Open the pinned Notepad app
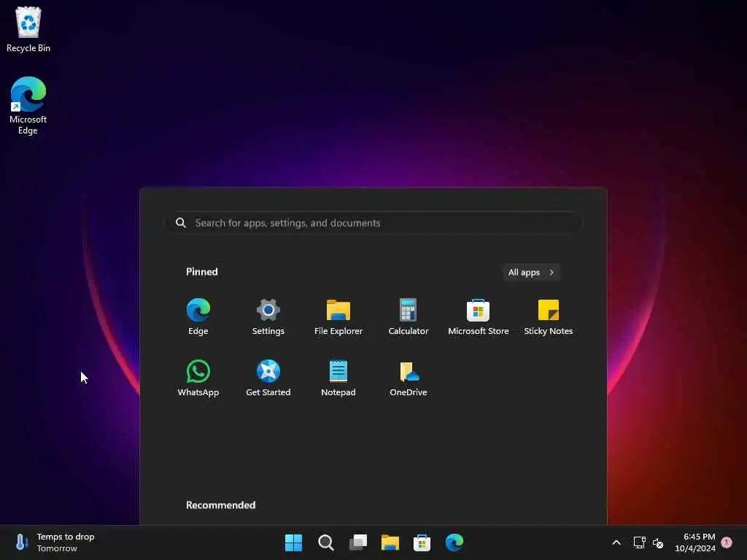 338,378
